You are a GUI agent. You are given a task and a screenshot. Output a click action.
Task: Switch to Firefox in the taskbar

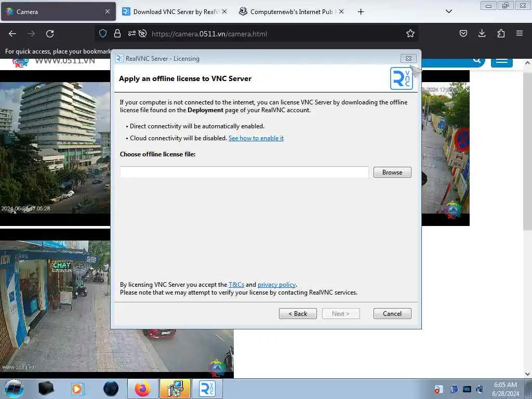point(142,389)
